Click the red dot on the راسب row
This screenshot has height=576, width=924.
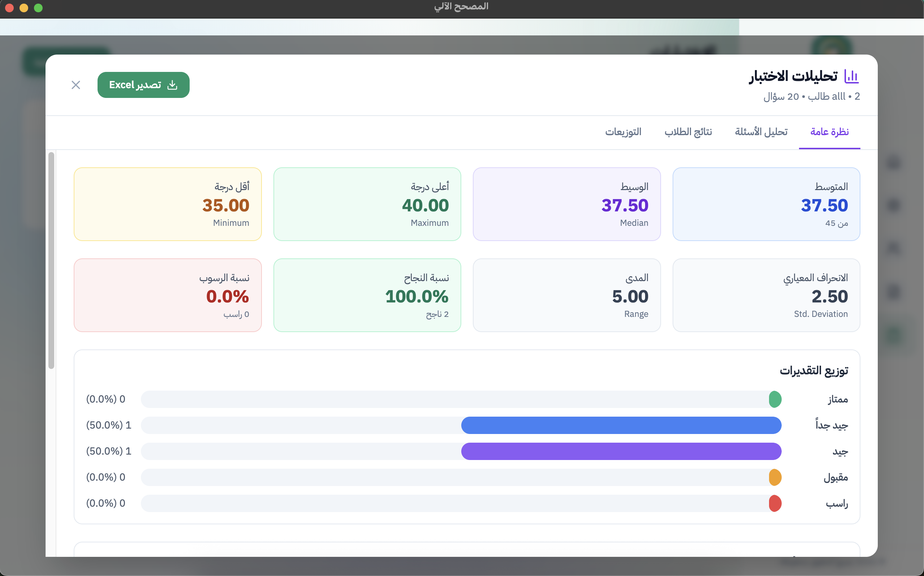click(x=775, y=503)
